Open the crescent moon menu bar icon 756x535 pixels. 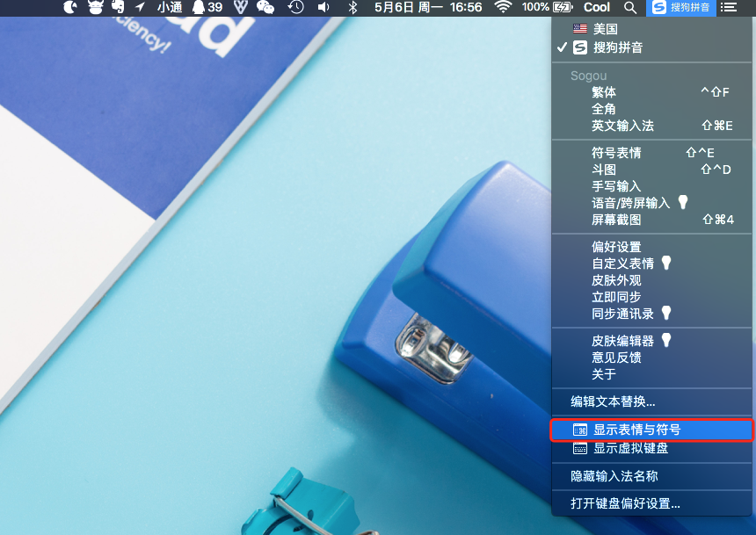pos(70,7)
